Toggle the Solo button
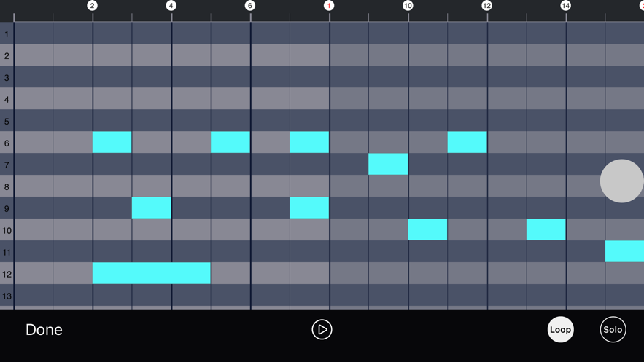 [x=613, y=330]
